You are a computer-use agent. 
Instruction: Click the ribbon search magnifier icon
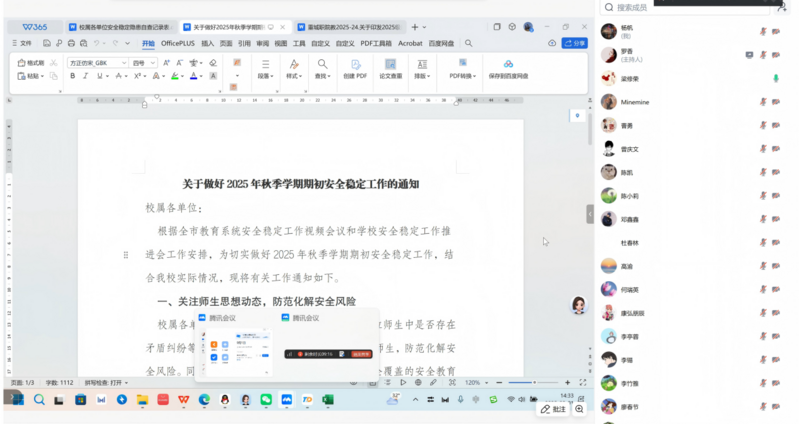(468, 43)
